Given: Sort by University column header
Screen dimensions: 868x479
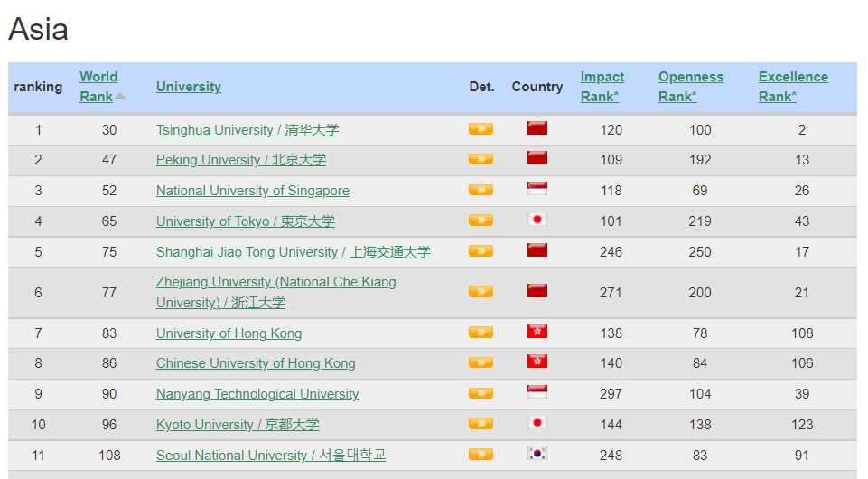Looking at the screenshot, I should click(188, 87).
